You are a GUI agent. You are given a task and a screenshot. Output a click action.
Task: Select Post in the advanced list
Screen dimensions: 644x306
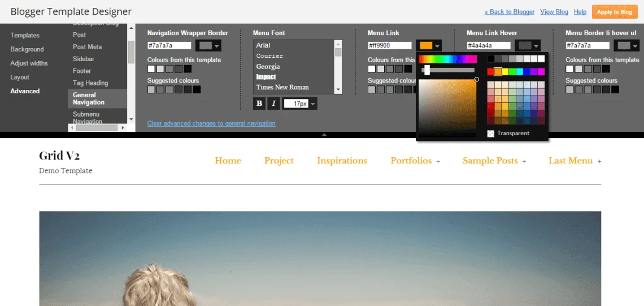pyautogui.click(x=79, y=35)
